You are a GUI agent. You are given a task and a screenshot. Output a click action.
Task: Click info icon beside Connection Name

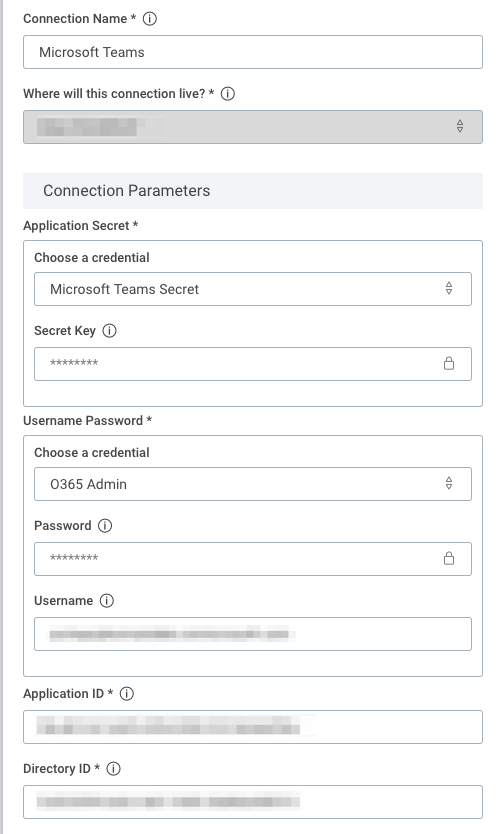(x=150, y=19)
